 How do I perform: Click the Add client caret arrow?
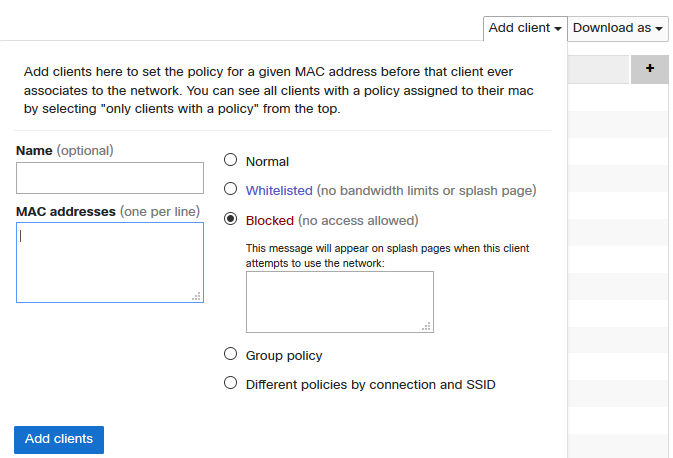point(557,29)
